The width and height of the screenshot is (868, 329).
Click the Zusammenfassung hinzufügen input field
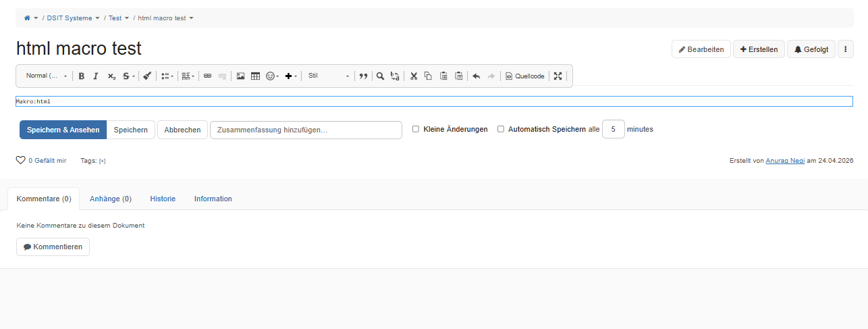[306, 130]
